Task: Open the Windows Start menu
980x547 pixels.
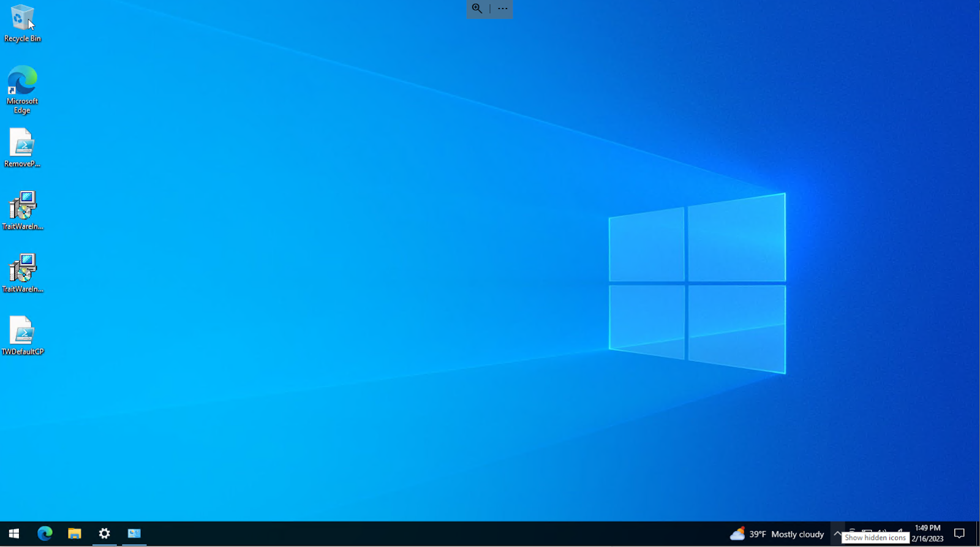Action: 14,534
